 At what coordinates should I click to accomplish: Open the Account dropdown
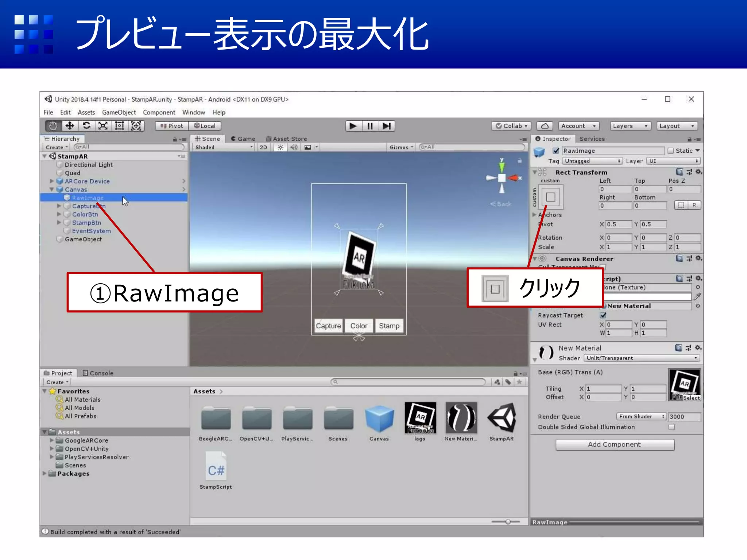(579, 126)
